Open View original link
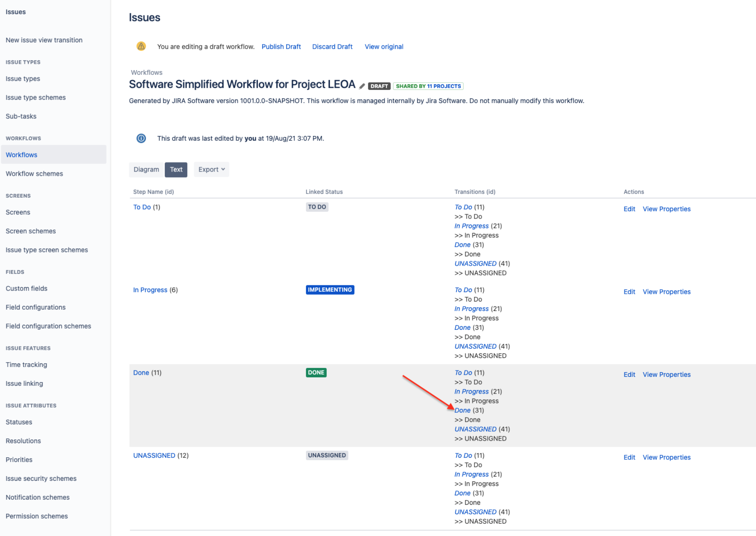756x536 pixels. point(383,46)
